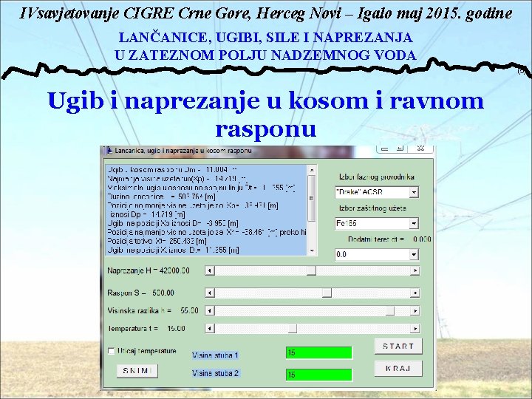Screen dimensions: 532x399
Task: Click the "Raspon S = 500.00" label
Action: point(141,293)
